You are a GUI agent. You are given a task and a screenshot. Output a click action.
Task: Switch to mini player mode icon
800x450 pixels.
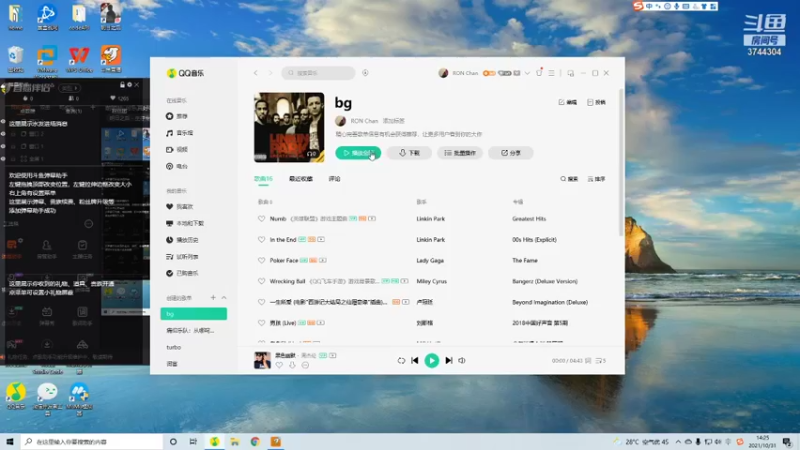point(570,73)
